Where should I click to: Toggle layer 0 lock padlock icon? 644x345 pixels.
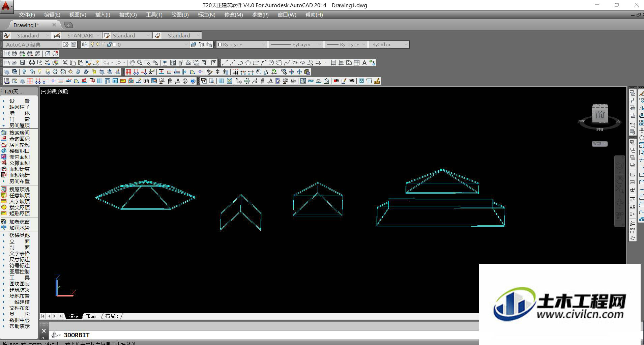coord(109,45)
